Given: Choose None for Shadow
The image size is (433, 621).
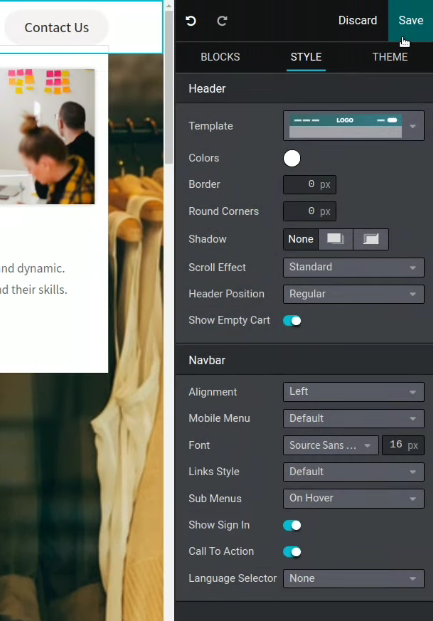Looking at the screenshot, I should [x=301, y=239].
